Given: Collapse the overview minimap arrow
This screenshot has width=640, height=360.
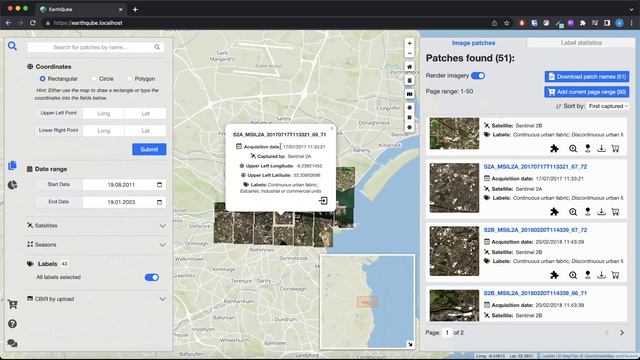Looking at the screenshot, I should 410,344.
